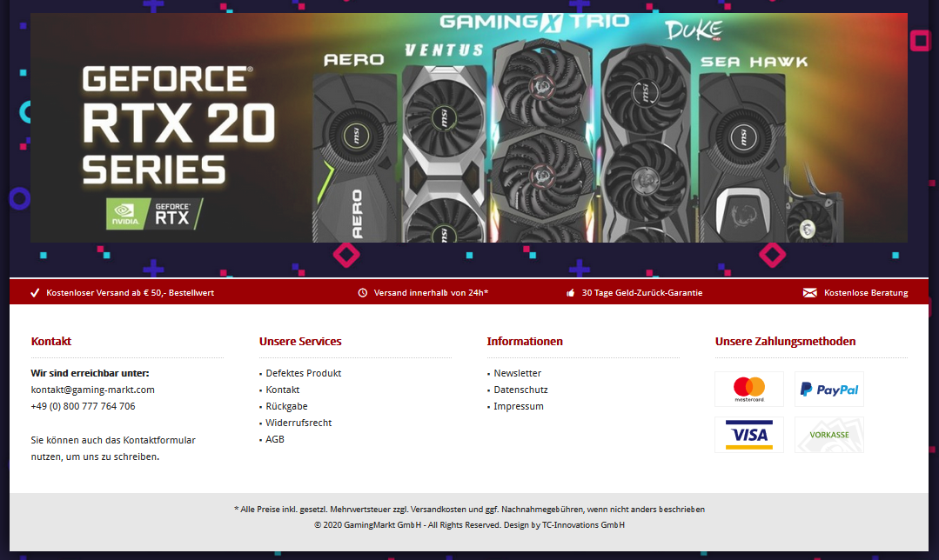Open the Defektes Produkt link
The image size is (939, 560).
(304, 373)
